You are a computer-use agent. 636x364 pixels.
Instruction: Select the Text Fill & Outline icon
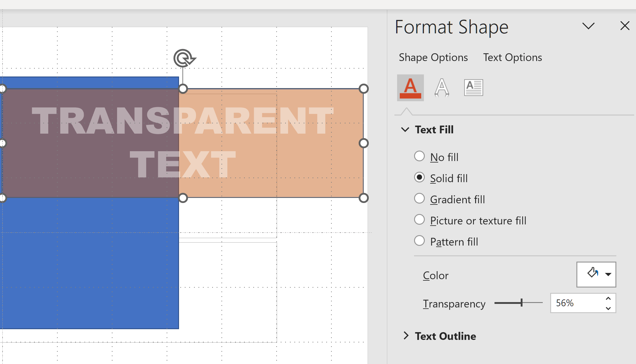coord(410,88)
